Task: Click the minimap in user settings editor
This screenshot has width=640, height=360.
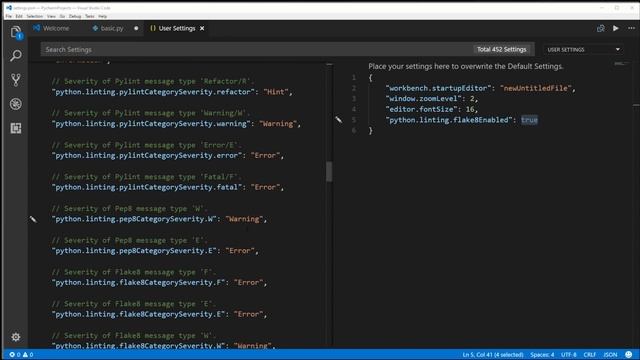Action: point(622,64)
